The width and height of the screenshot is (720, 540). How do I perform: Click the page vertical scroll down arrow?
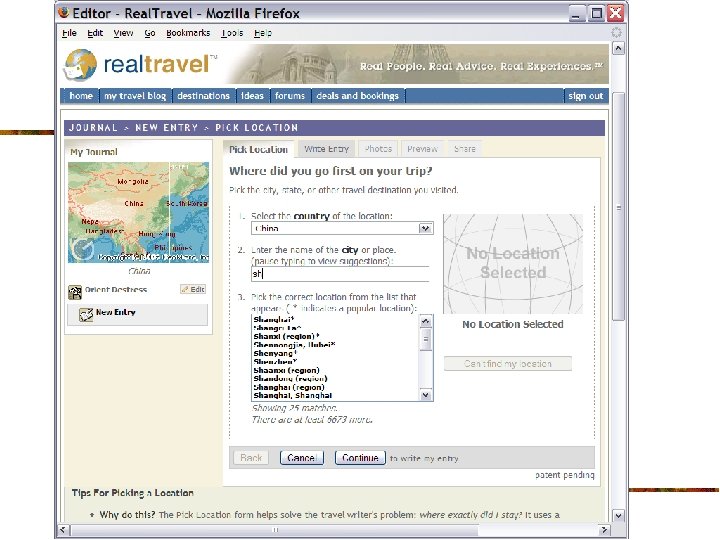(x=619, y=515)
